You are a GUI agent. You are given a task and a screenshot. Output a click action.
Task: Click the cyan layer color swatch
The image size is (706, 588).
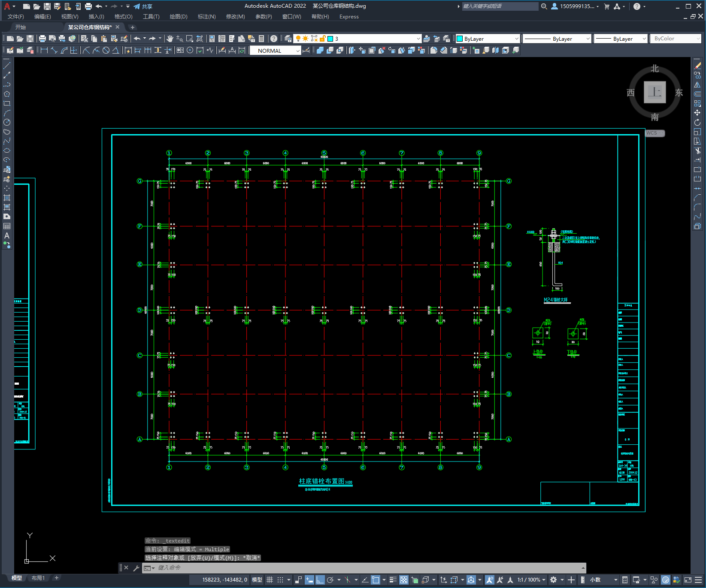pyautogui.click(x=330, y=39)
